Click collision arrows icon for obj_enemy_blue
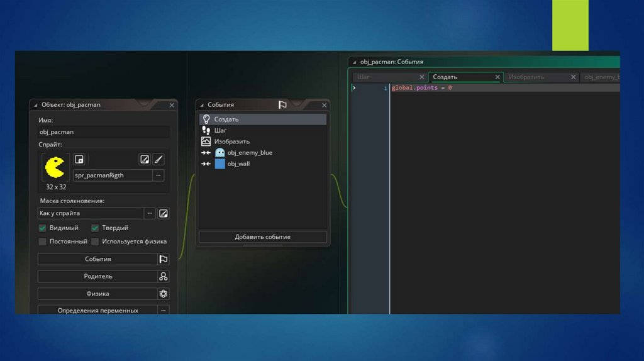Image resolution: width=644 pixels, height=361 pixels. [206, 152]
